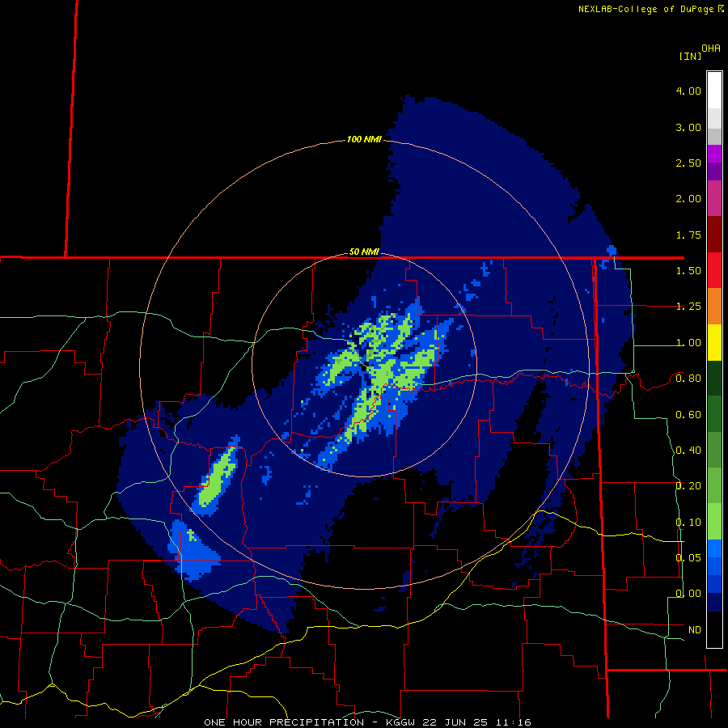Select the 1.00 legend value
This screenshot has height=728, width=728.
[x=688, y=343]
